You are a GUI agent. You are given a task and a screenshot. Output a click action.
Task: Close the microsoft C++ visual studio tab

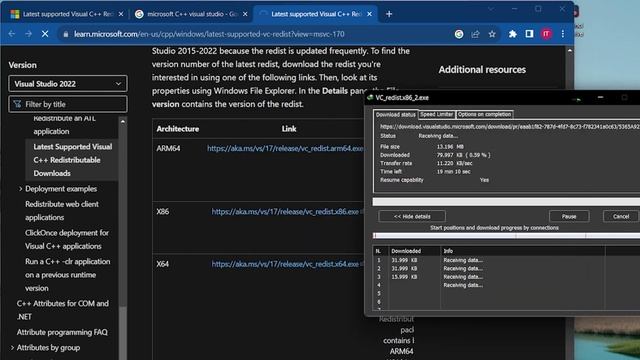coord(245,14)
